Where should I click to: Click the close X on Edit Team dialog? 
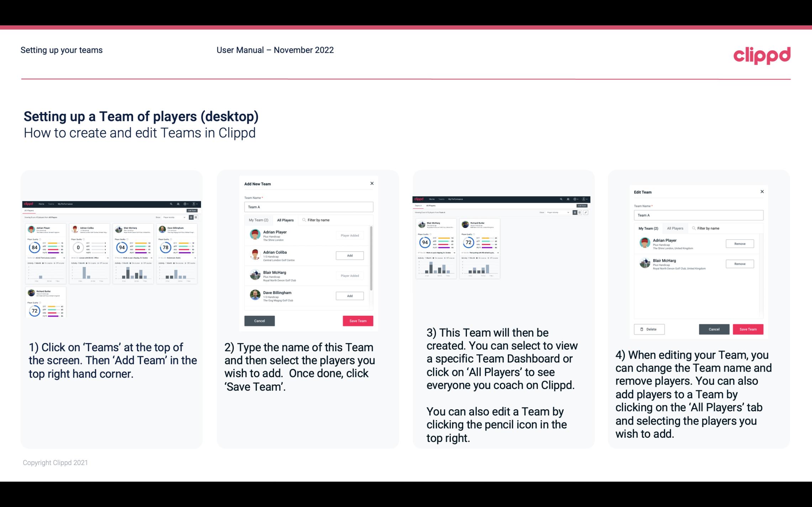[x=762, y=192]
